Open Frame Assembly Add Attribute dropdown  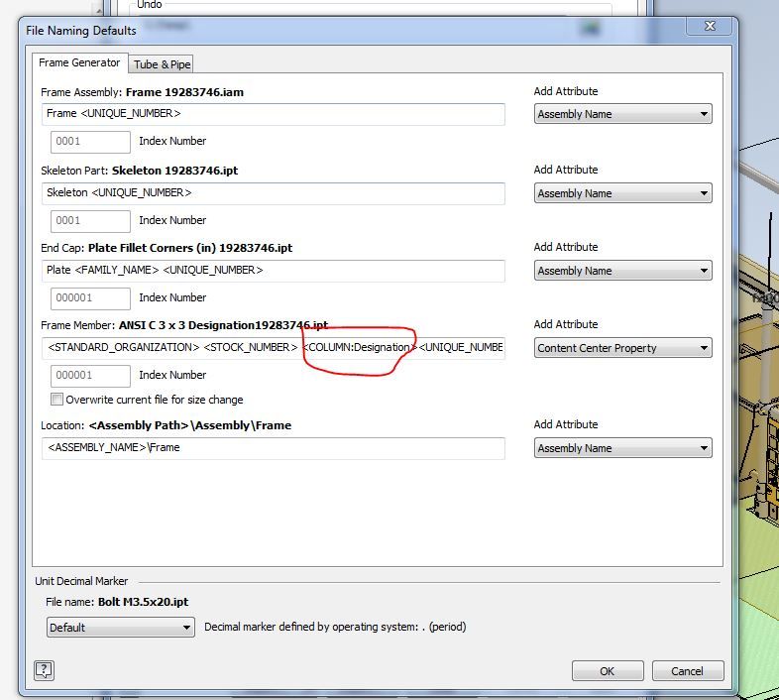623,114
